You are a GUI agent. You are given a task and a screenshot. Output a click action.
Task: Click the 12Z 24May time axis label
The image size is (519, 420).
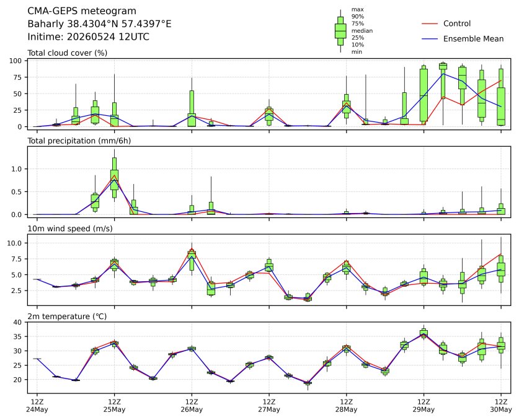(x=37, y=406)
